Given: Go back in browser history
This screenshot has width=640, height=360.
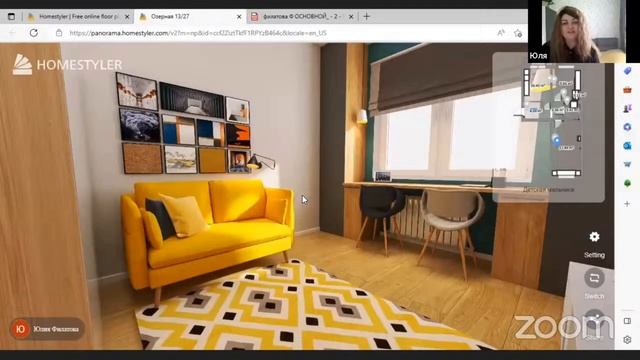Looking at the screenshot, I should point(12,33).
